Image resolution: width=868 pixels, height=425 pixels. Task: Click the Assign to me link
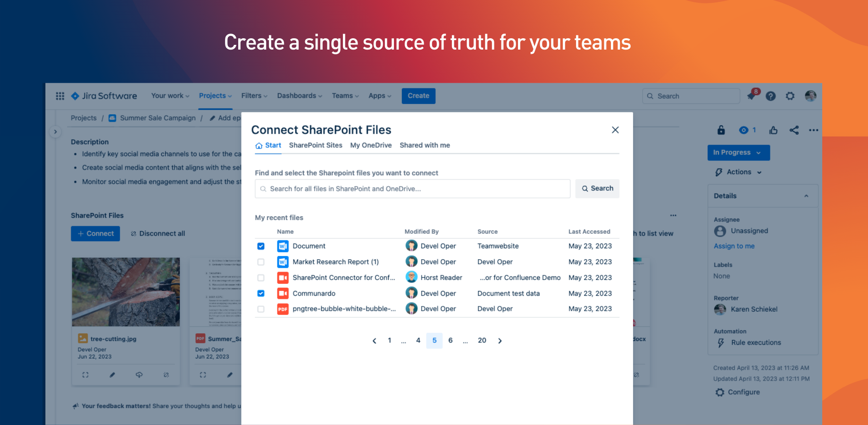click(734, 246)
